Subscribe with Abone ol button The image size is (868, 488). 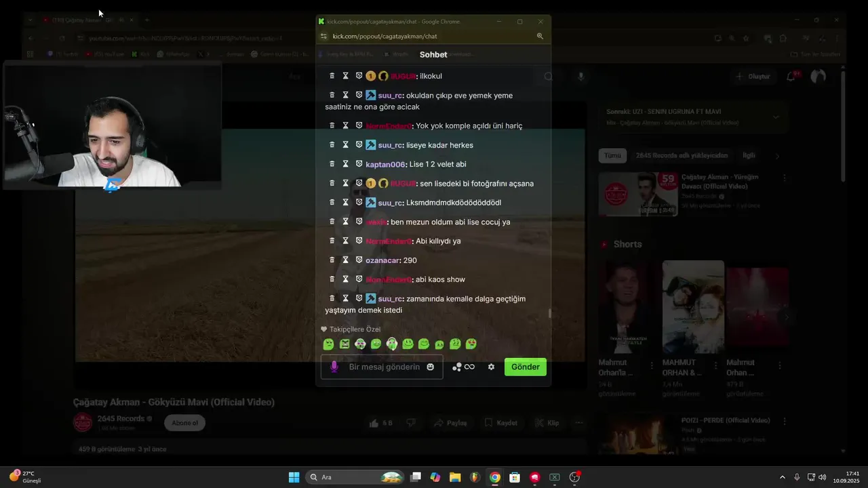[184, 423]
